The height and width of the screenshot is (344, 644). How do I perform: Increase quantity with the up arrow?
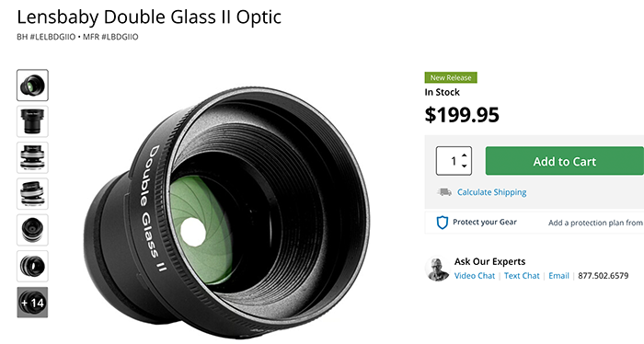(464, 155)
